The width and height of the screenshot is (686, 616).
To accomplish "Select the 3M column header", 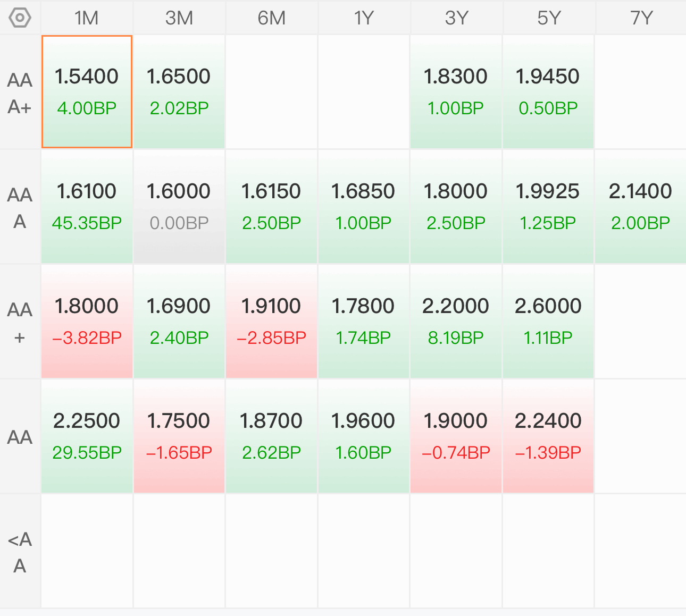I will point(179,18).
